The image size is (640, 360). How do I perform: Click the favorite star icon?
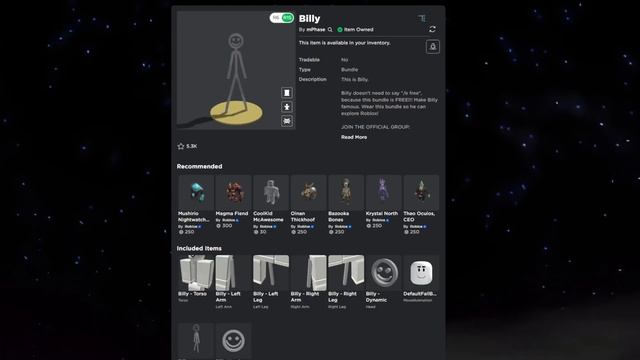(x=181, y=146)
